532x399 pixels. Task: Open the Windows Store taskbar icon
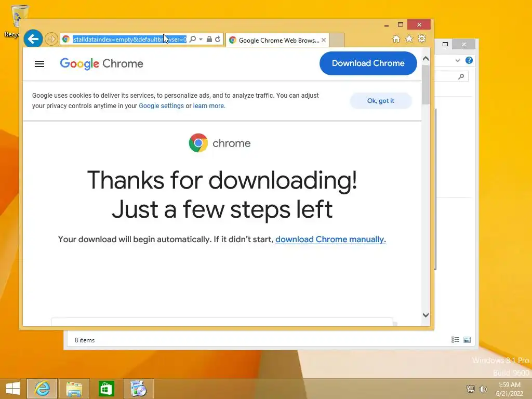point(106,389)
